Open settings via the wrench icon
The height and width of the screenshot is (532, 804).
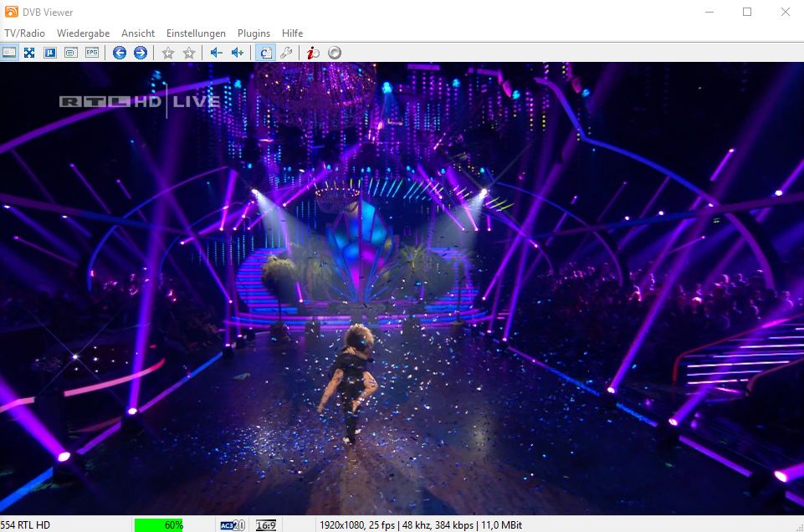tap(286, 53)
